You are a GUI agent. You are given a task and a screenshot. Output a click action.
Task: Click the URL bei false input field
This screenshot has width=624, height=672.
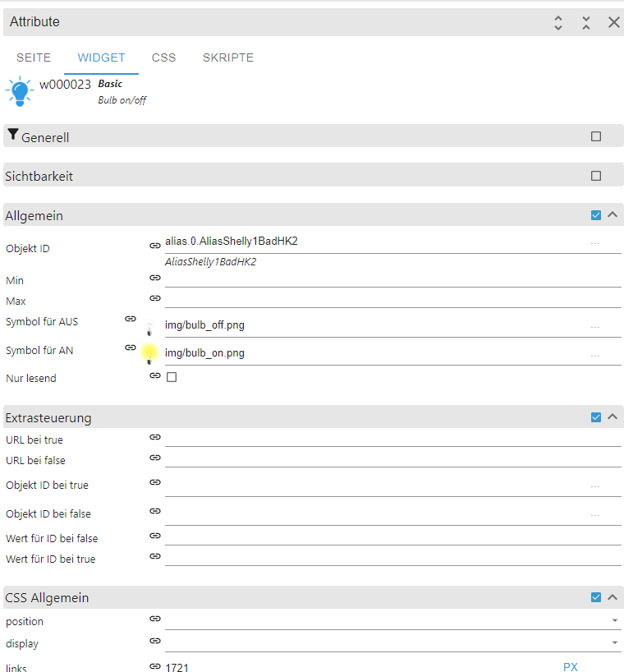click(392, 459)
